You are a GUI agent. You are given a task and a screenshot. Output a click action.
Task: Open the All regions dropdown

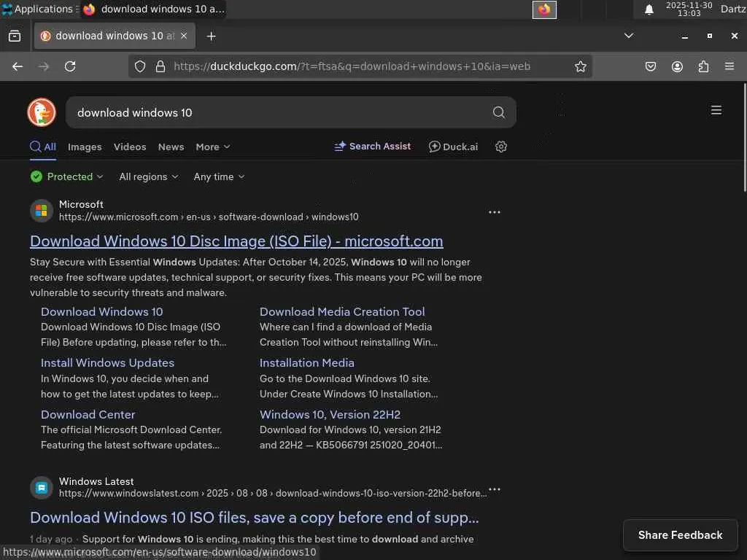149,176
